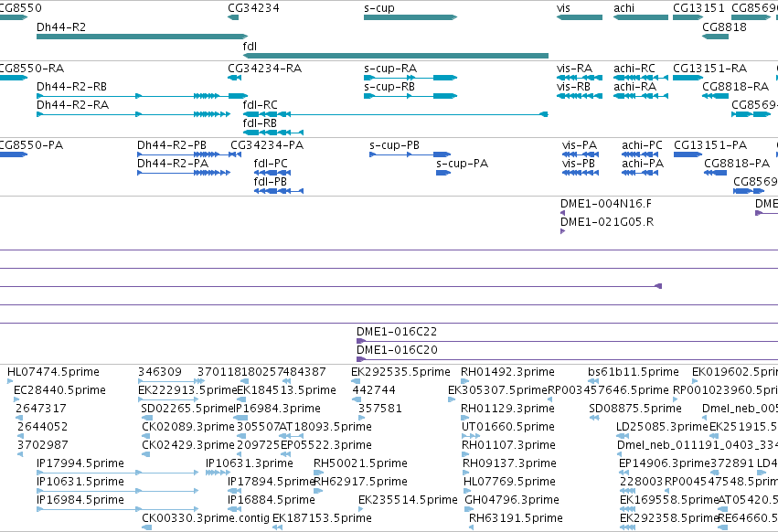This screenshot has width=778, height=532.
Task: Click the fdl-RC transcript label
Action: click(260, 105)
